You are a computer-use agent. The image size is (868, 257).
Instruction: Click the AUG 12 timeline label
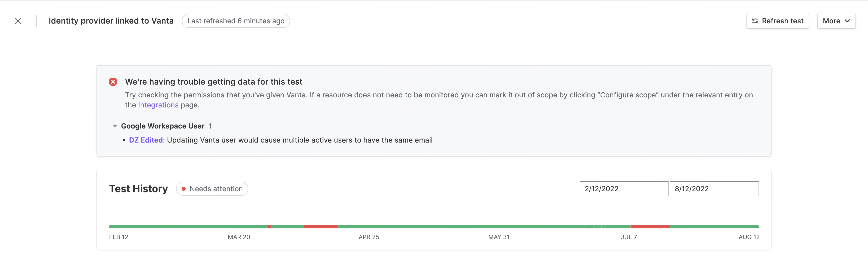tap(749, 237)
